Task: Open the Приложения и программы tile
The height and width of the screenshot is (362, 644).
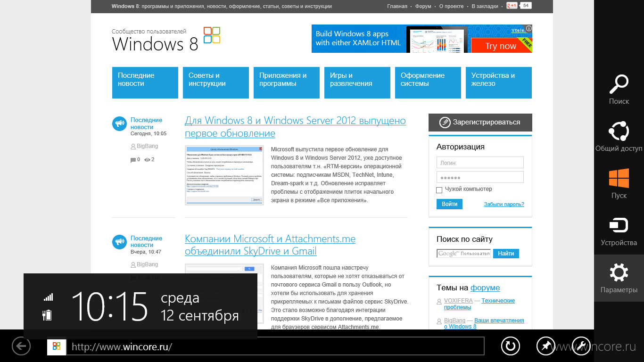Action: coord(287,82)
